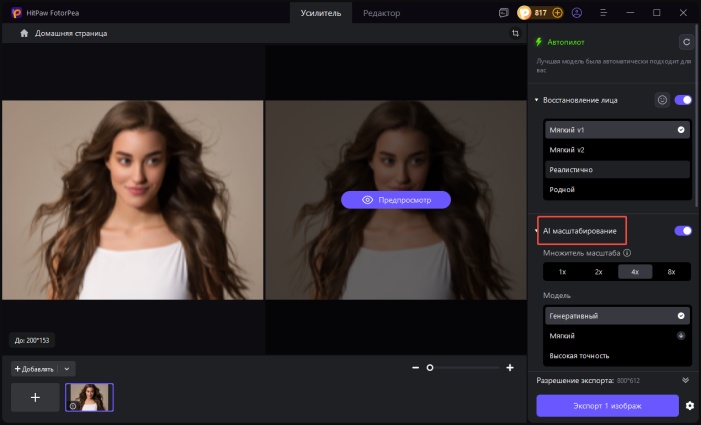This screenshot has width=701, height=425.
Task: Open dropdown arrow next to Добавлять
Action: 66,369
